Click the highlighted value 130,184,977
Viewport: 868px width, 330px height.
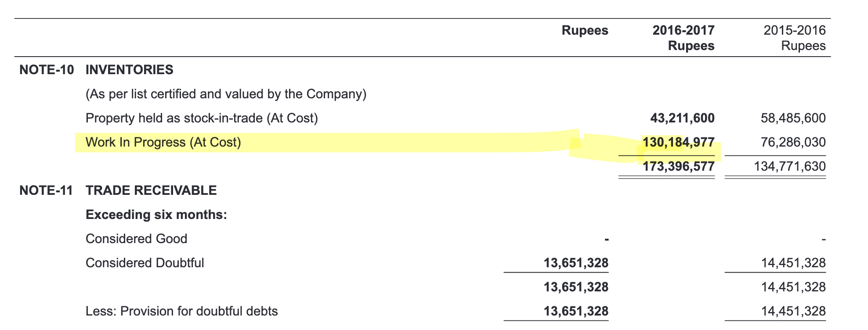click(678, 142)
